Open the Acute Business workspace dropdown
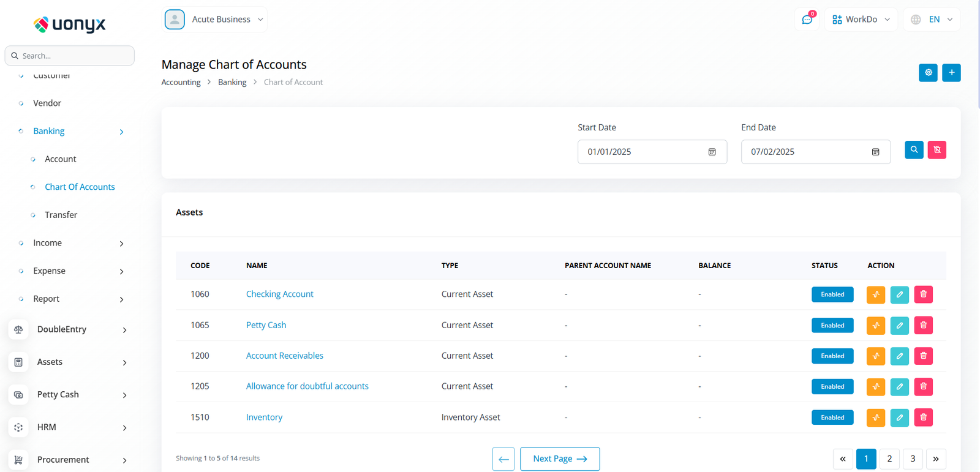The height and width of the screenshot is (472, 980). coord(215,20)
